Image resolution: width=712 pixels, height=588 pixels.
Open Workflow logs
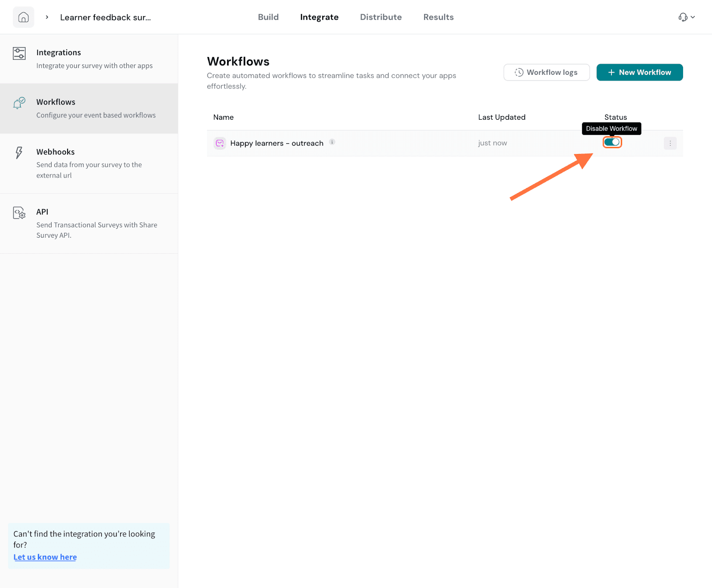546,72
